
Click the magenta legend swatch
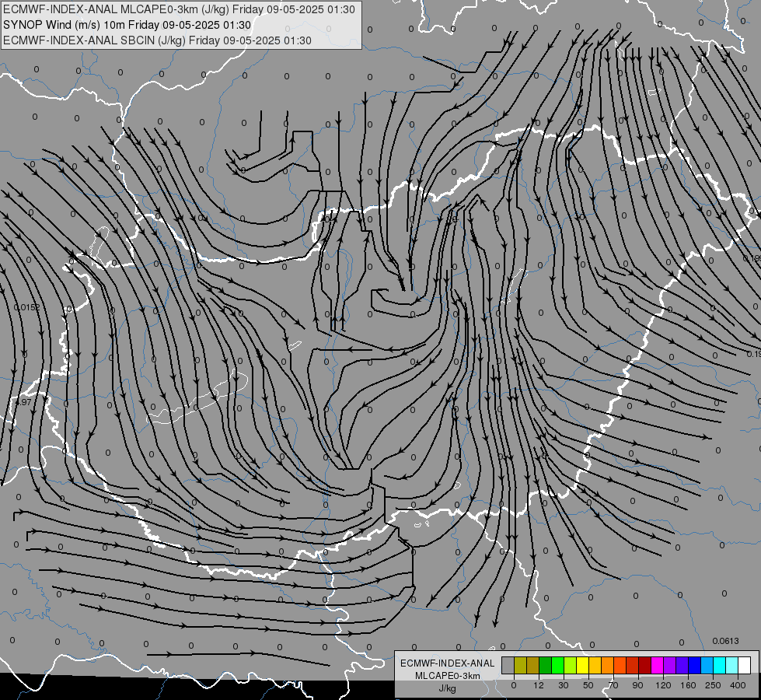[657, 665]
